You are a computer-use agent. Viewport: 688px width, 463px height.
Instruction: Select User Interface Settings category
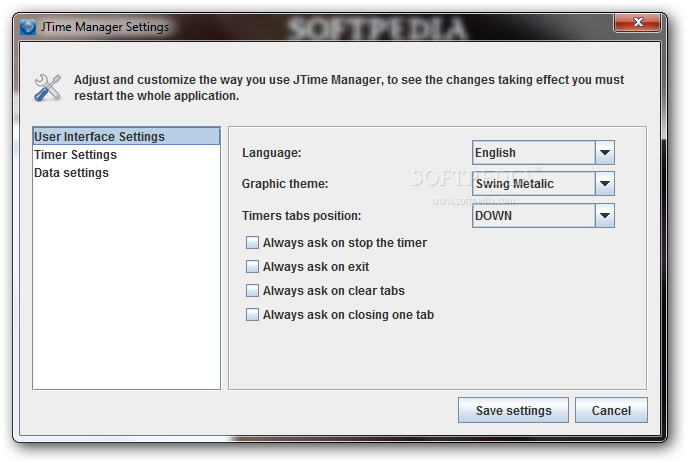[126, 136]
